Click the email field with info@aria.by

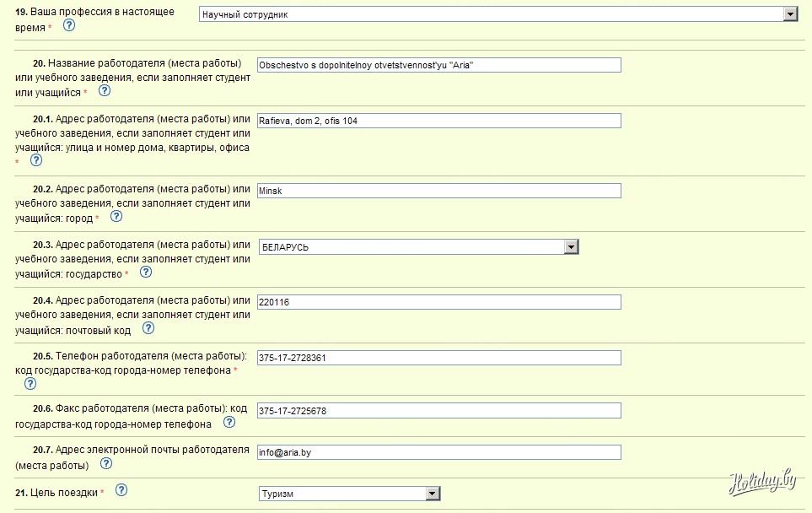[438, 452]
